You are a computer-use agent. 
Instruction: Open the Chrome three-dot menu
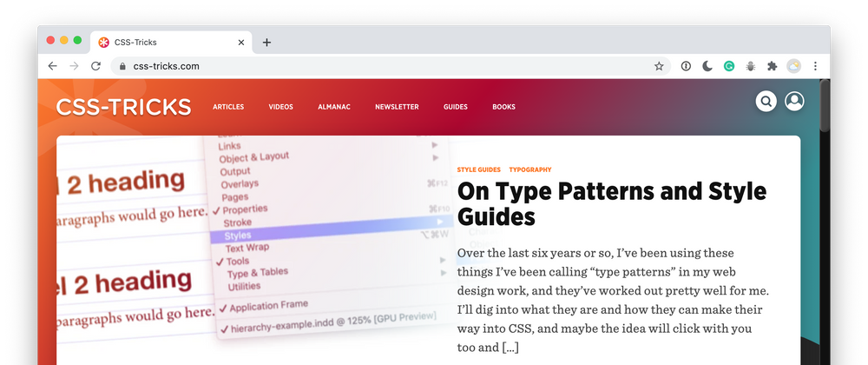click(815, 66)
